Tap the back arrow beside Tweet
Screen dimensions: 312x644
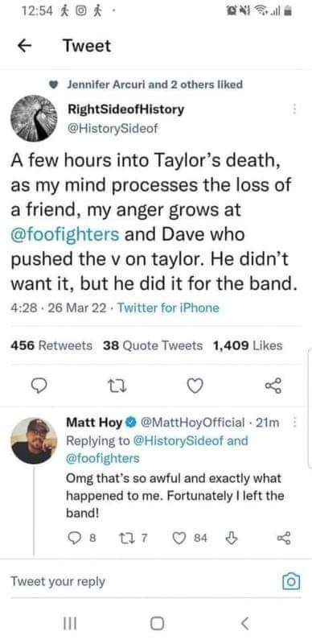click(26, 46)
